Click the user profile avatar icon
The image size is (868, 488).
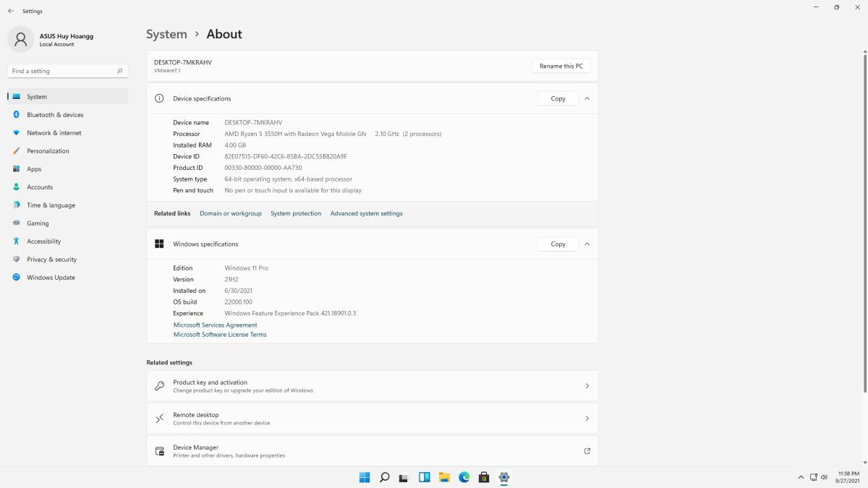point(20,40)
